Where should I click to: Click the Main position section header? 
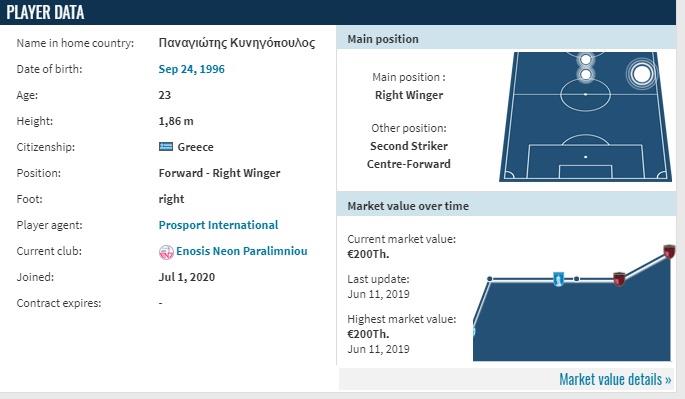(x=506, y=39)
